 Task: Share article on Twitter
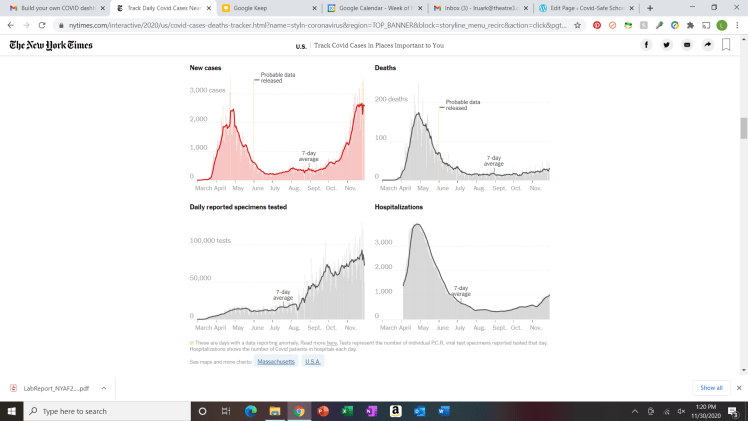(667, 45)
